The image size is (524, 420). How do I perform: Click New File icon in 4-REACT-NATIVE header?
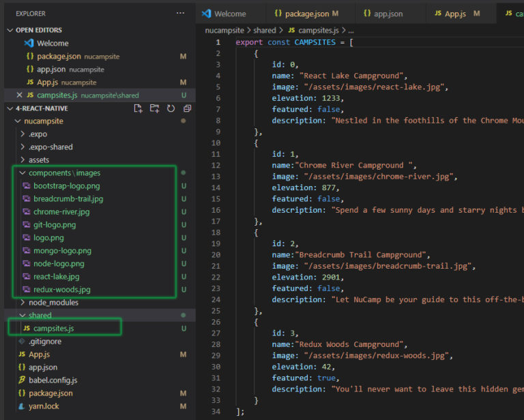pyautogui.click(x=138, y=108)
